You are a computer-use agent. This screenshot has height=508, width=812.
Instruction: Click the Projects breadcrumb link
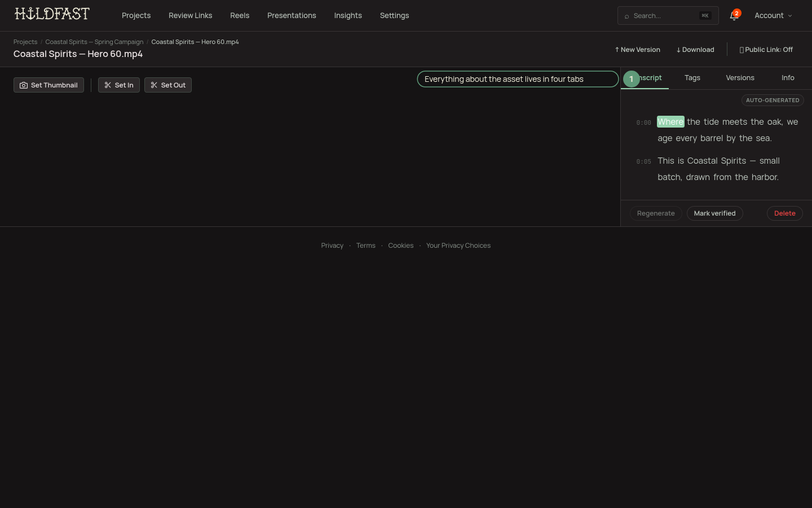point(25,42)
